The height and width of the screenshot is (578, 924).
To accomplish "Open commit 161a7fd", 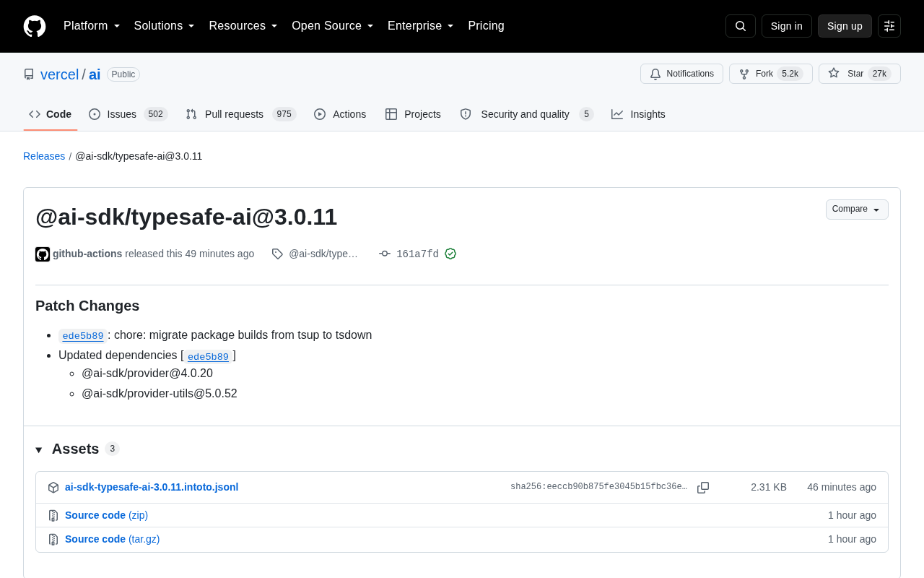I will [417, 254].
